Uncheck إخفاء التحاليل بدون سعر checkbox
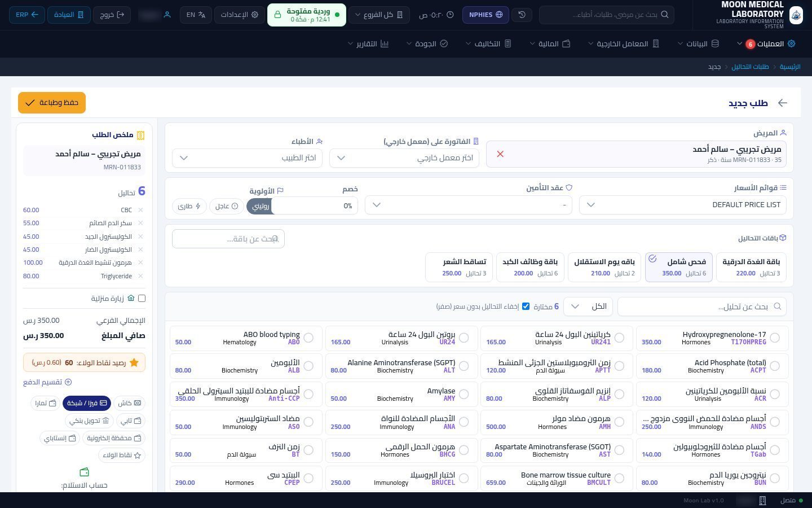This screenshot has width=812, height=508. point(526,306)
